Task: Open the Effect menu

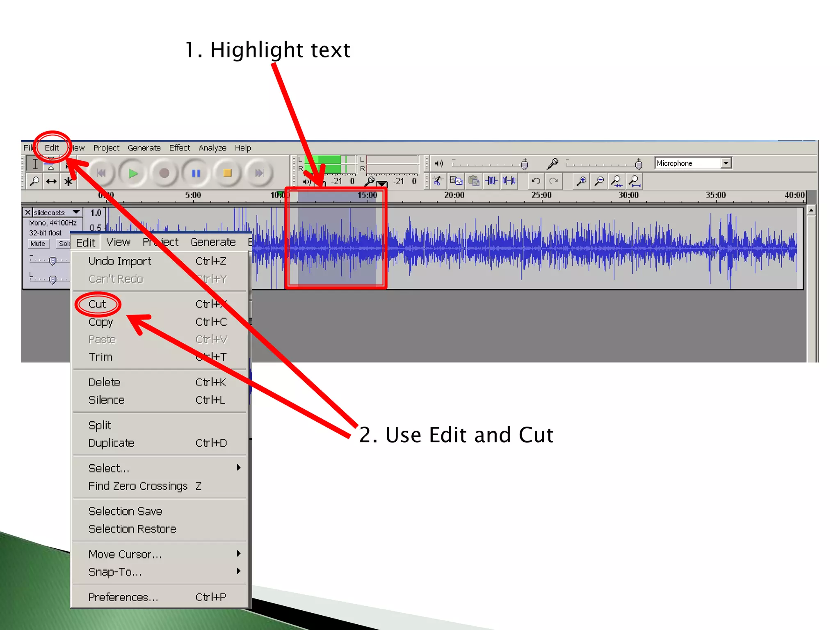Action: [179, 148]
